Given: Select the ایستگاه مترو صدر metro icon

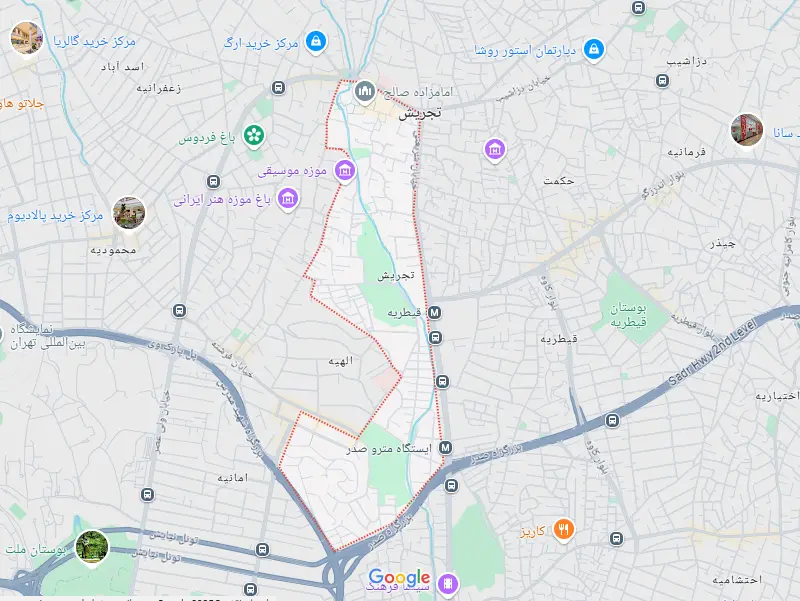Looking at the screenshot, I should coord(445,448).
